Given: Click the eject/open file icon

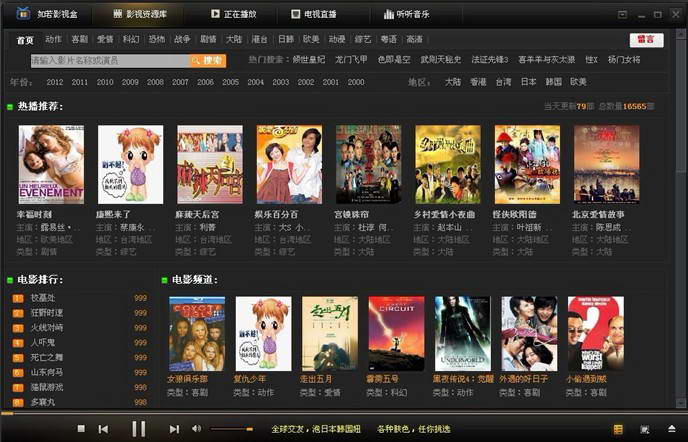Looking at the screenshot, I should (x=672, y=428).
